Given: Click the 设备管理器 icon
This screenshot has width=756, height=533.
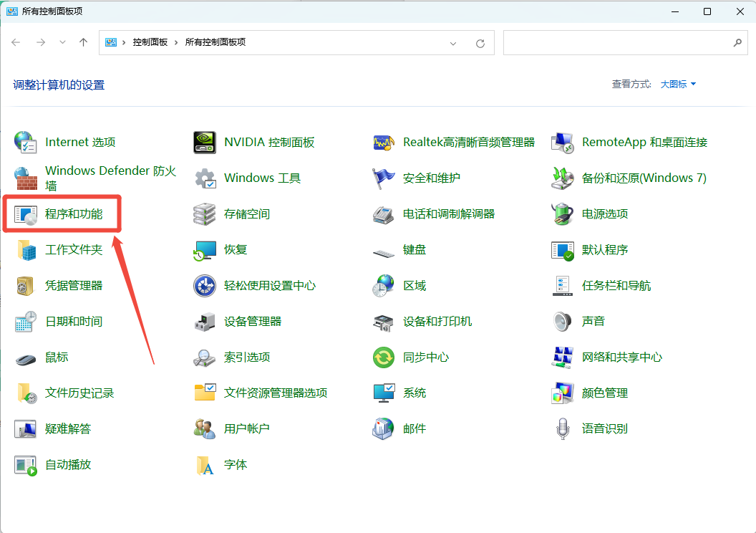Looking at the screenshot, I should (x=205, y=322).
